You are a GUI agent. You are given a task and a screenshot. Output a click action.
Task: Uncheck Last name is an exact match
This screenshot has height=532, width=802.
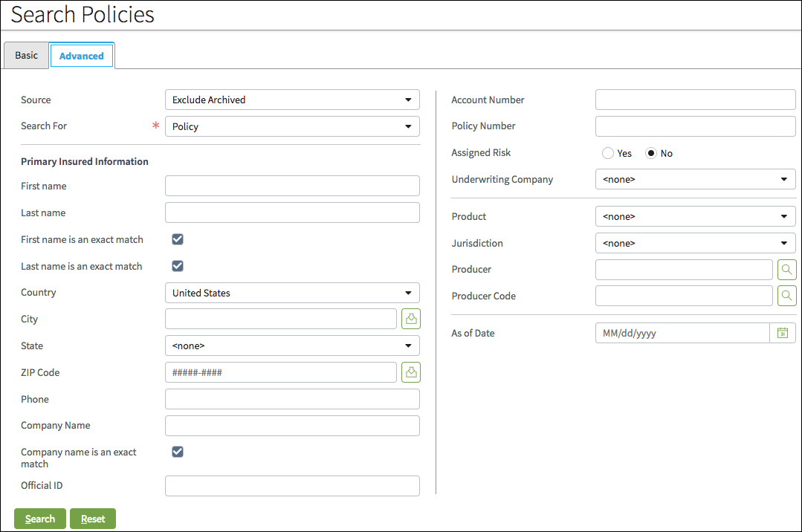click(x=177, y=265)
